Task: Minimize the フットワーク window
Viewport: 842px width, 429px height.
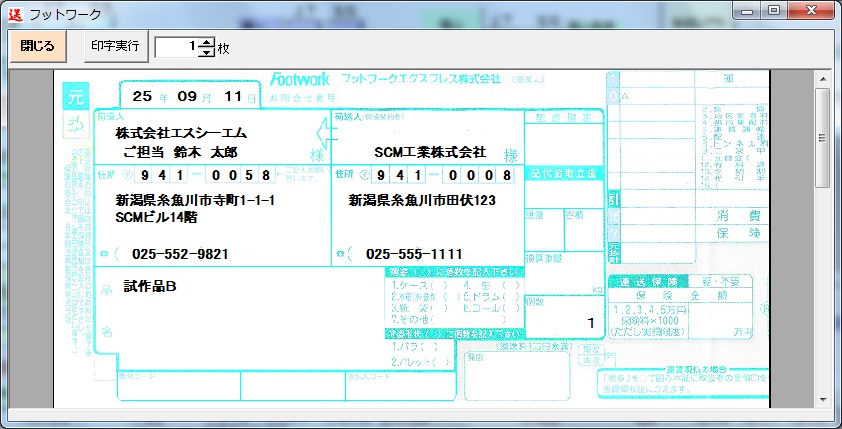Action: [x=747, y=11]
